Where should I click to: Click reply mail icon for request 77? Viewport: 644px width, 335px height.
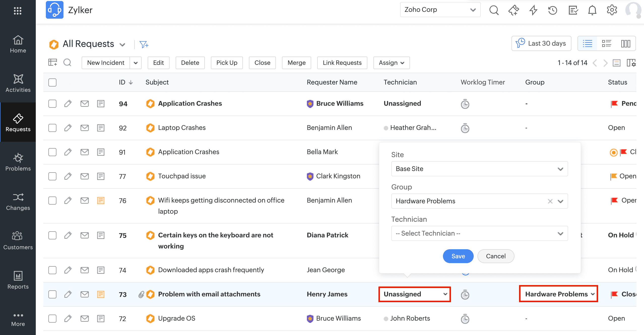tap(84, 176)
